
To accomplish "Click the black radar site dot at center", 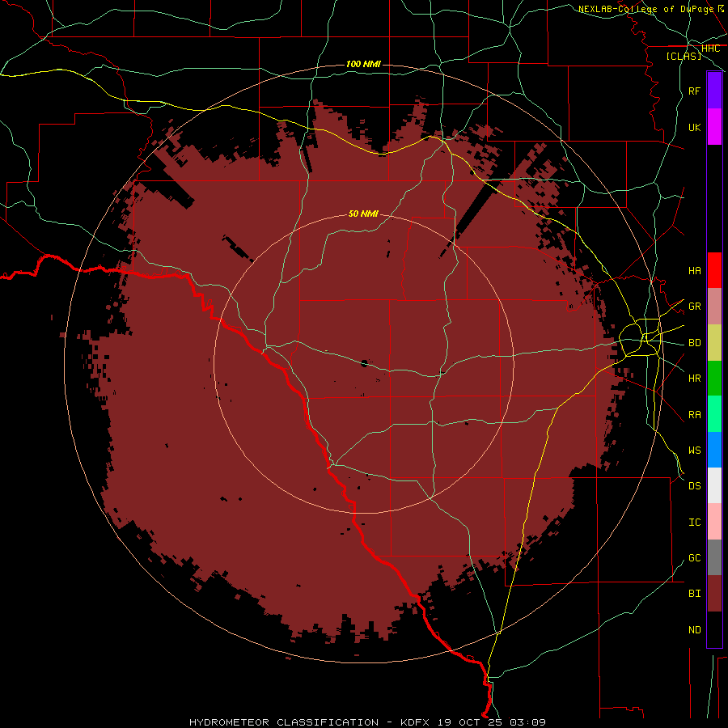I will point(365,363).
